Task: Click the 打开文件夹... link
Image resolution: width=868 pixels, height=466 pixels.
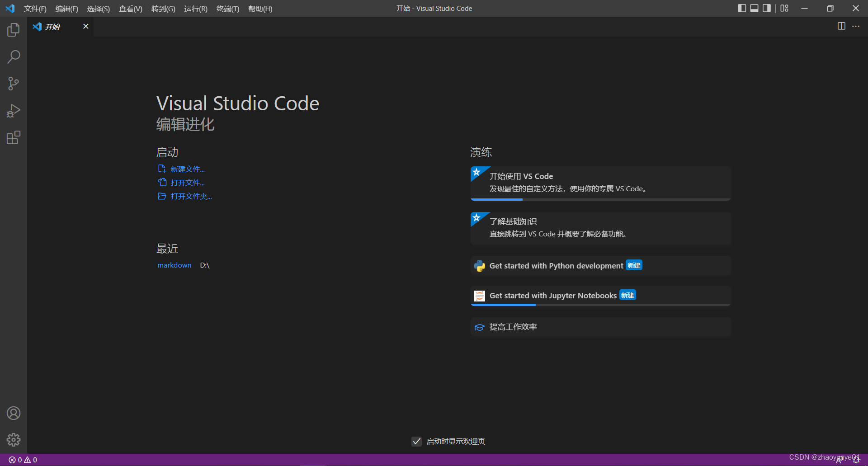Action: 191,196
